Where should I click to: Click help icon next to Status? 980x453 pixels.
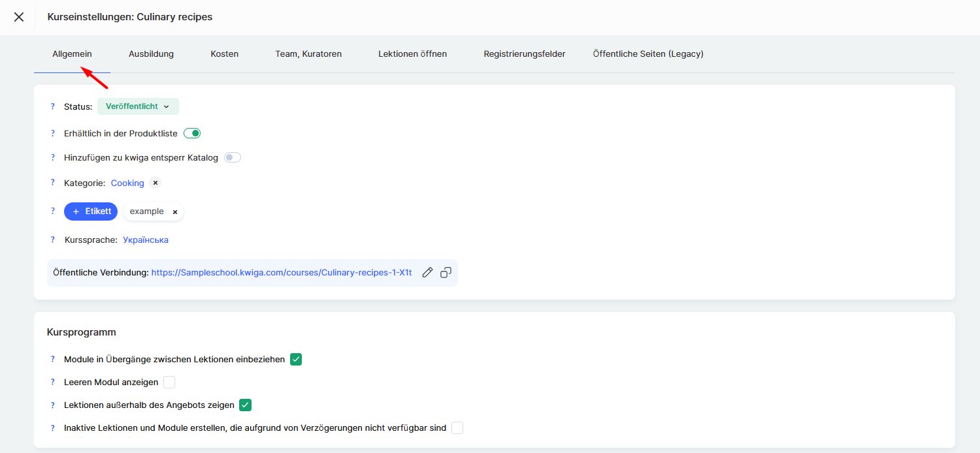pos(53,106)
